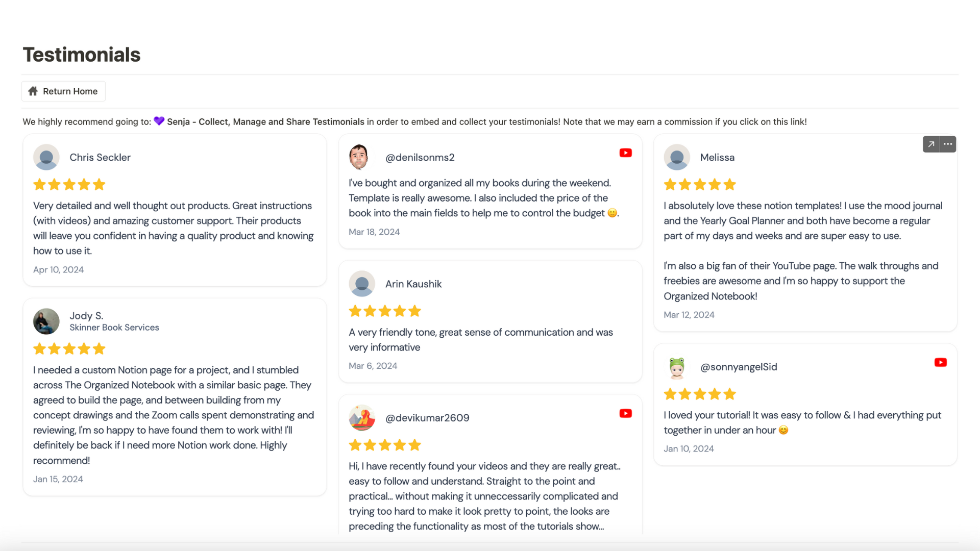Click @sonnyangelSid's frog hat avatar
The image size is (980, 551).
click(677, 367)
